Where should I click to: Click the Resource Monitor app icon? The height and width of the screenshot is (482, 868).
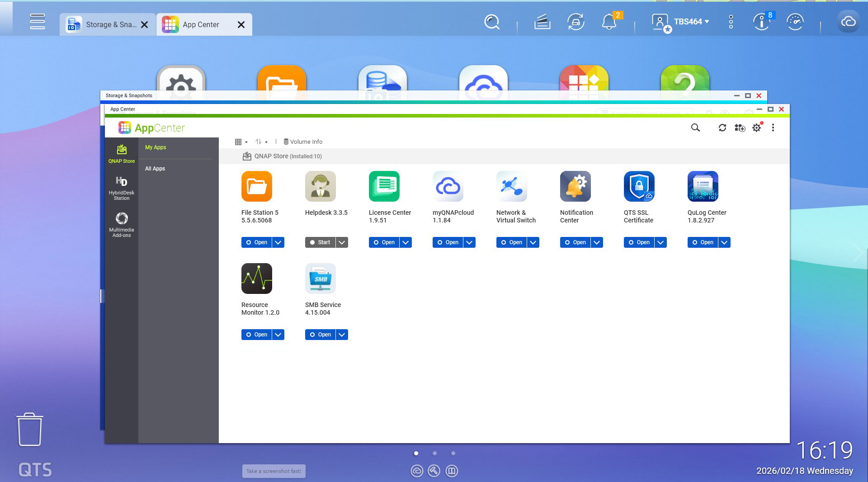click(x=256, y=279)
